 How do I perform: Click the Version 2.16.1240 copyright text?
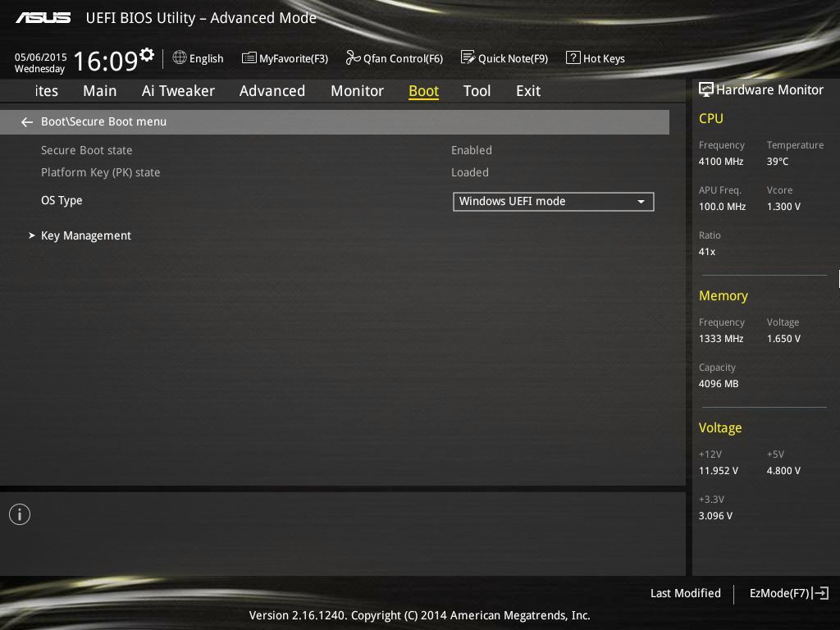tap(419, 615)
